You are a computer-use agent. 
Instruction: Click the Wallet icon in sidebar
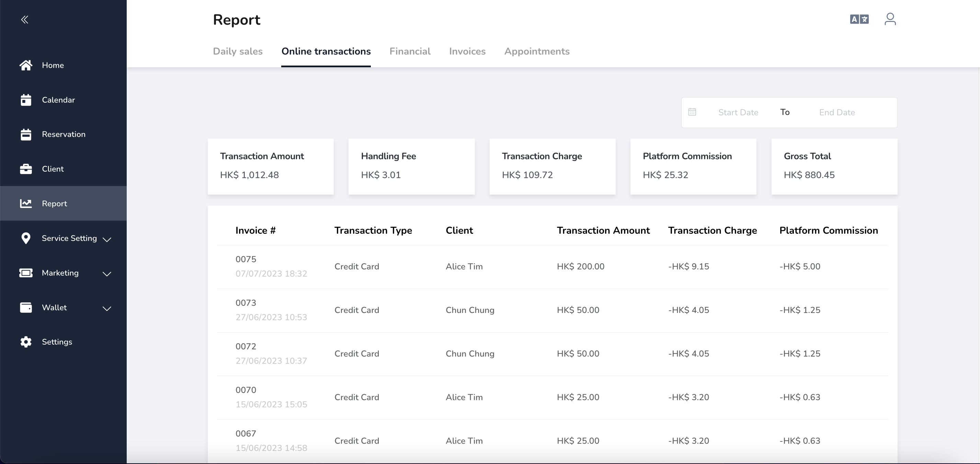(26, 307)
